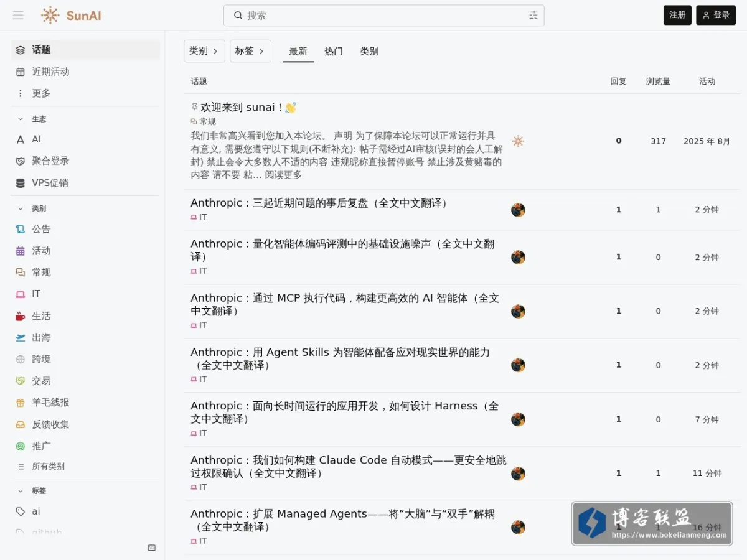Open IT category in sidebar
This screenshot has width=747, height=560.
pos(85,294)
